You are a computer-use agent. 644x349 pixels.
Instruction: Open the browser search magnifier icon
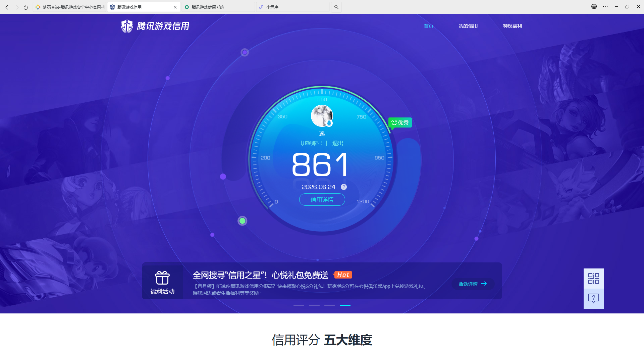click(336, 7)
